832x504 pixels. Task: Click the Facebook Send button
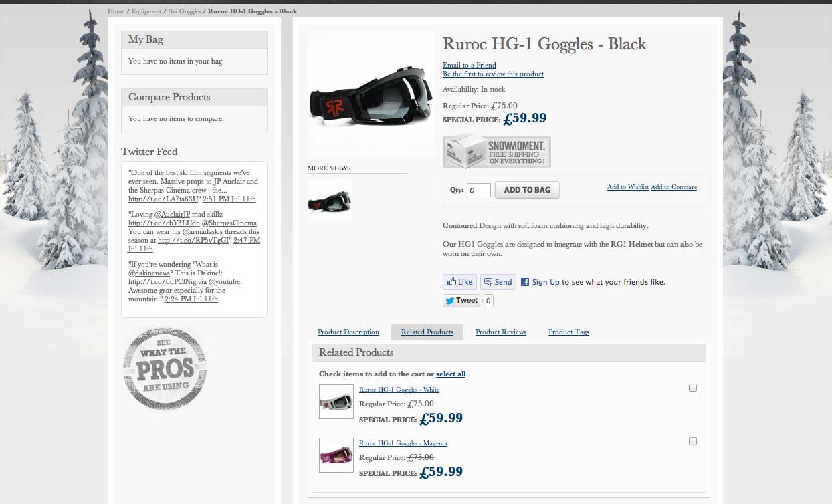[x=498, y=282]
